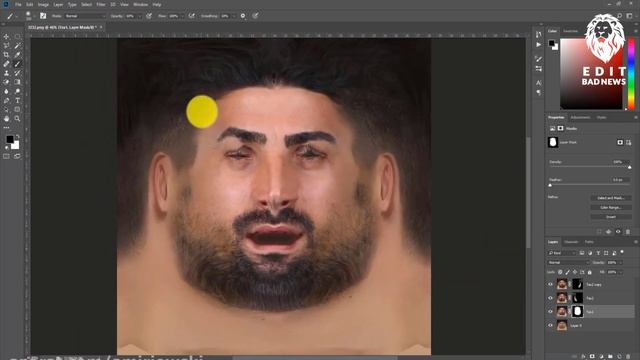Select the Rectangular Marquee tool
Viewport: 640px width, 360px height.
click(17, 37)
